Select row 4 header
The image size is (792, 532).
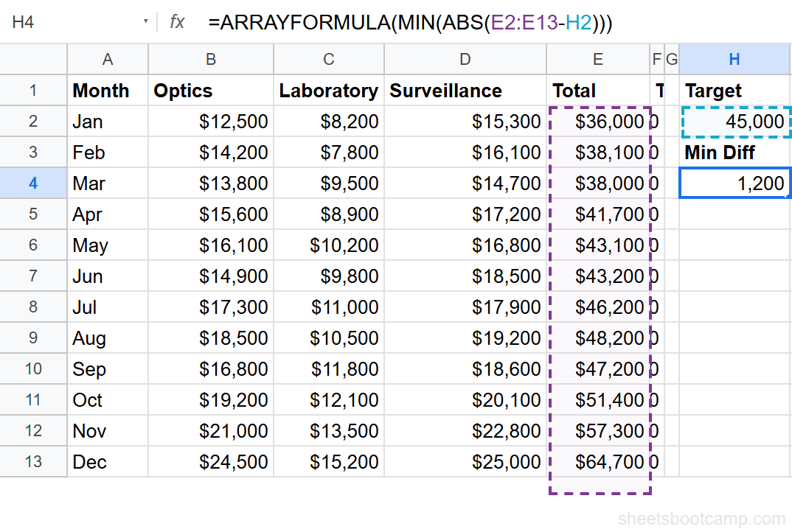[x=33, y=183]
